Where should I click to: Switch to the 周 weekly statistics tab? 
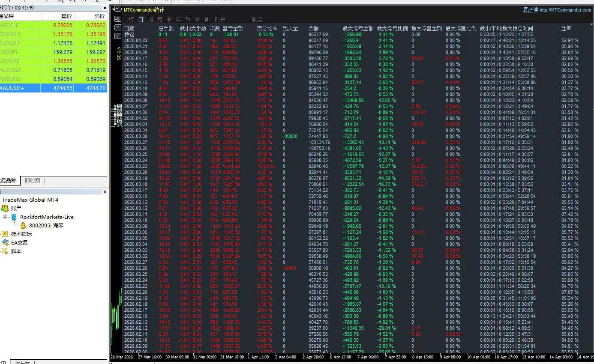tap(150, 19)
